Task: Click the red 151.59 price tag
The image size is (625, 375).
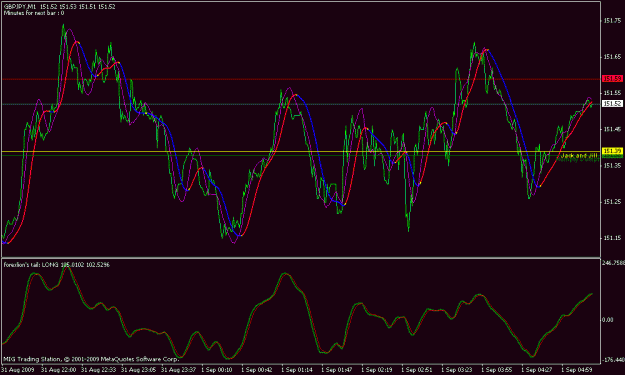Action: point(612,79)
